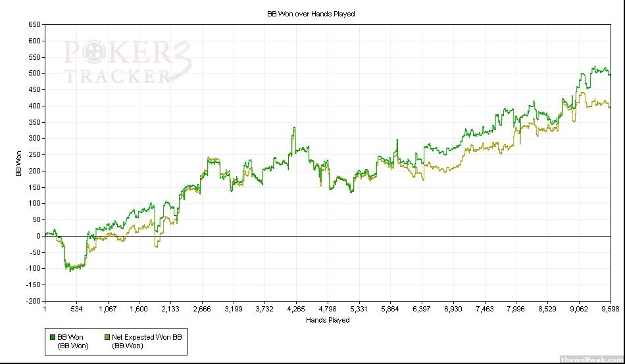625x364 pixels.
Task: Click the 500 y-axis tick label
Action: (34, 73)
